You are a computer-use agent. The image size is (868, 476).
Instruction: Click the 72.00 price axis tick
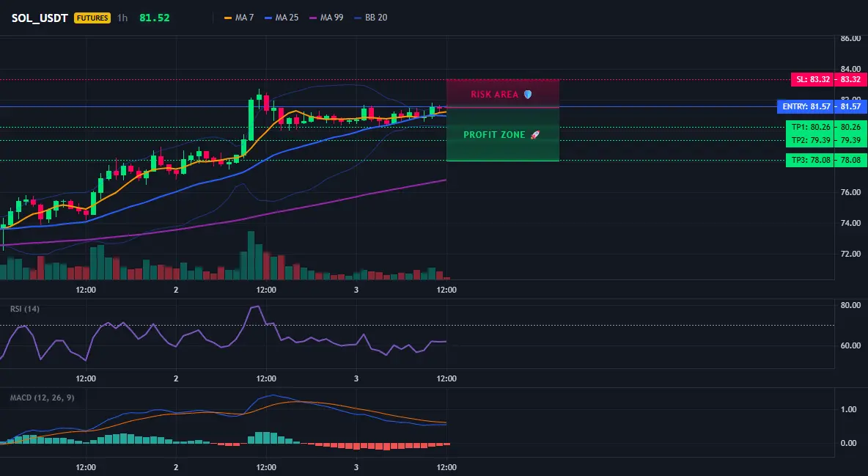coord(850,254)
